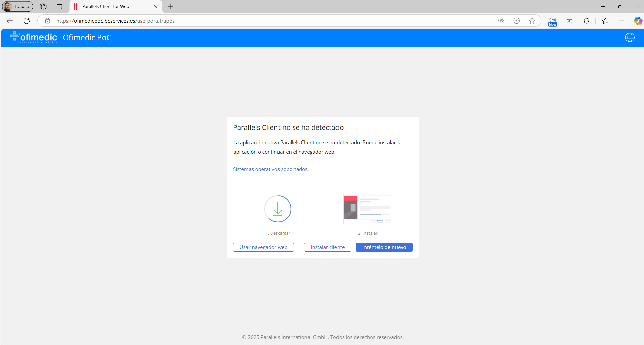
Task: Open browser settings and more menu
Action: click(x=622, y=21)
